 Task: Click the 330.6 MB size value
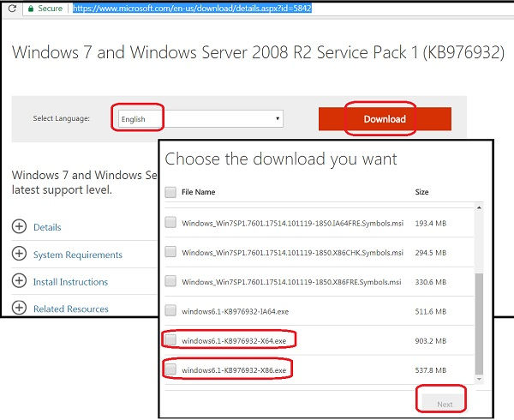click(430, 282)
